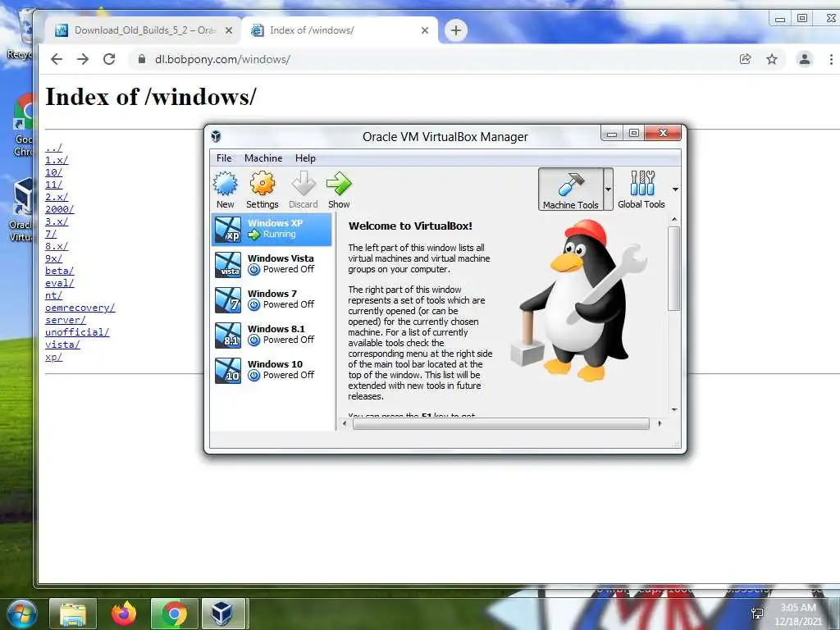Open File Explorer from the taskbar
The height and width of the screenshot is (630, 840).
(73, 614)
